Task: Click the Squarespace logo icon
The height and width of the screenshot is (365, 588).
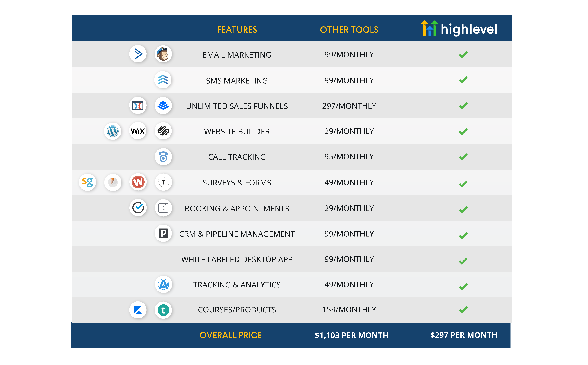Action: pos(163,131)
